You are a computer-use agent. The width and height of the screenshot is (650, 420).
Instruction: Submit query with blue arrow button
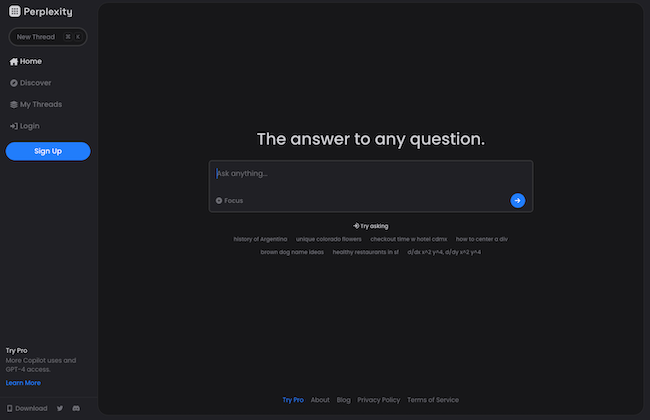point(517,201)
